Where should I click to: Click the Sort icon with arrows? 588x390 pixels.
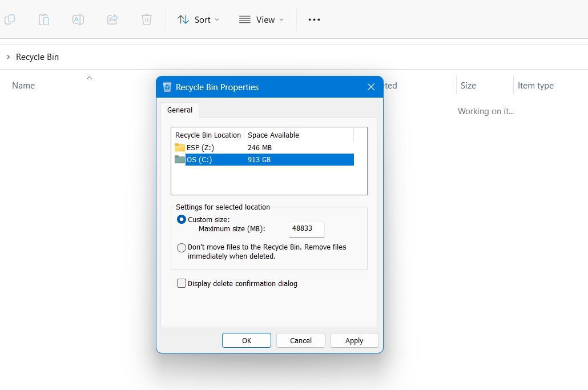click(183, 19)
